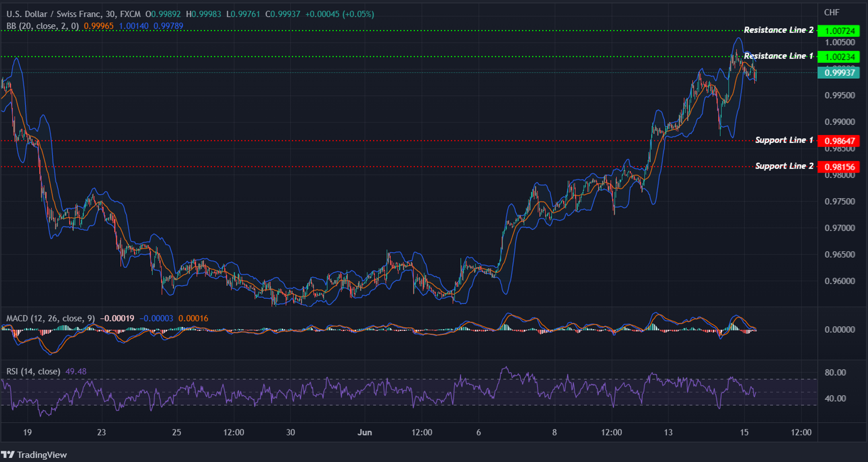
Task: Click the current price tag 0.99937
Action: click(x=839, y=72)
